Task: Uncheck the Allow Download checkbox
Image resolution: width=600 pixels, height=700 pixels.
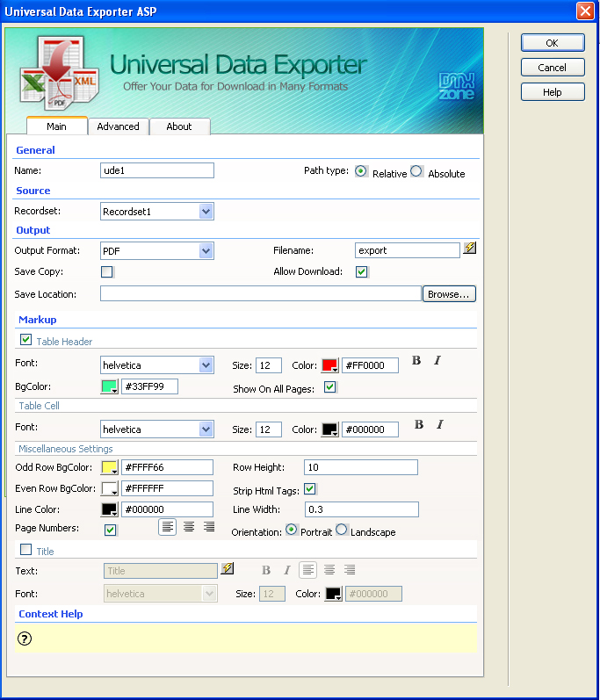Action: [362, 271]
